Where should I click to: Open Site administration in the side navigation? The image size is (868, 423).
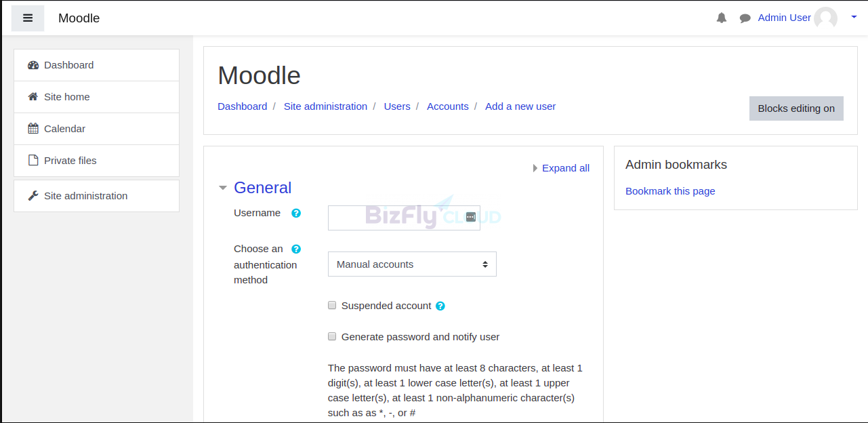tap(96, 196)
